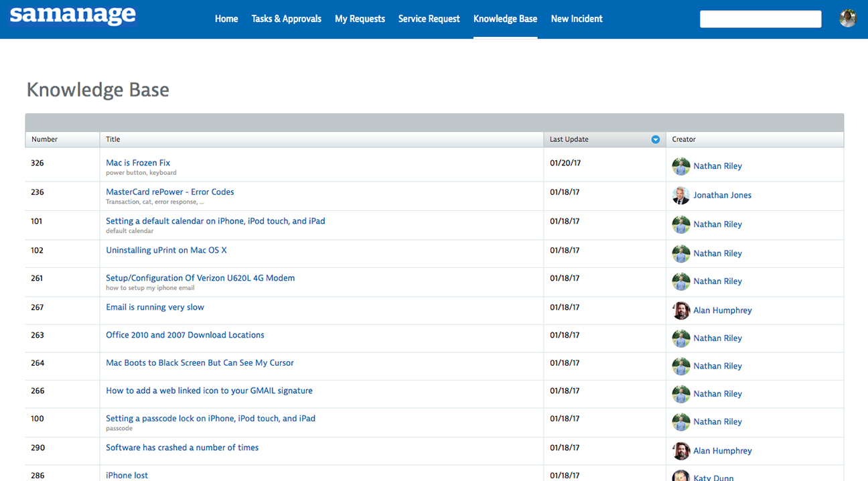Open Mac Boots to Black Screen article
Viewport: 868px width, 481px height.
[x=200, y=363]
